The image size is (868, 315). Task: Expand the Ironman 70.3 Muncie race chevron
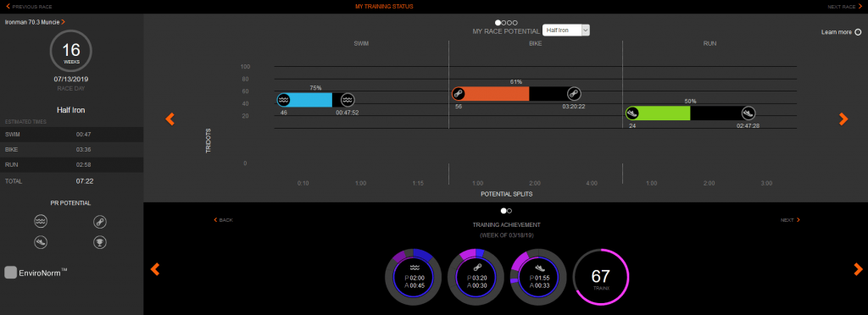point(63,22)
